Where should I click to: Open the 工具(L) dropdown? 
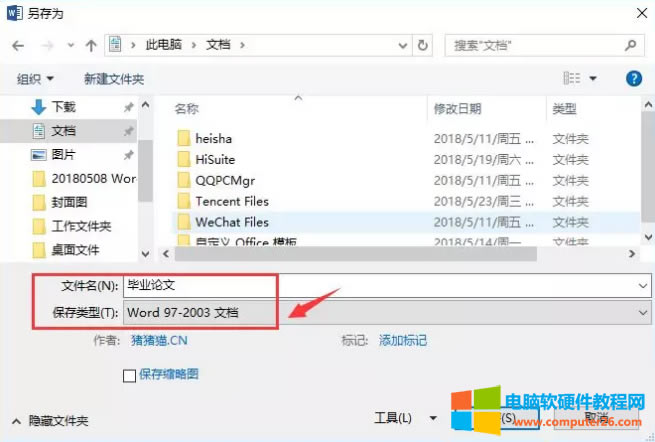tap(405, 418)
